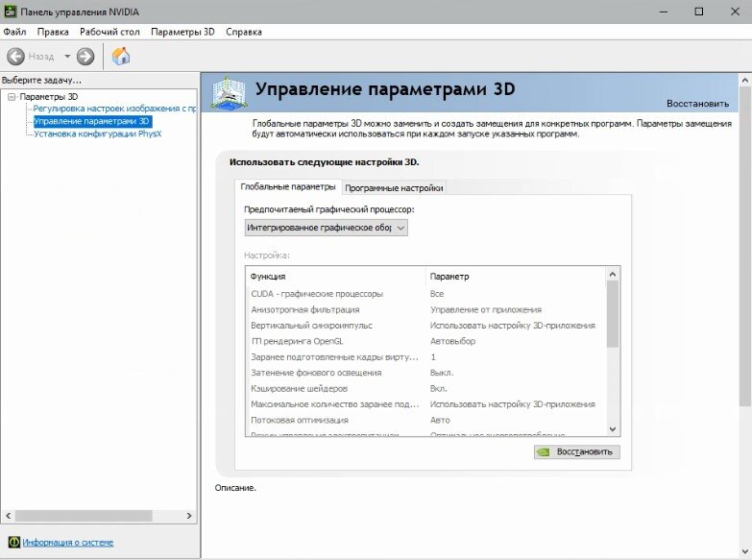Select ГП рендеринга OpenGL row
The height and width of the screenshot is (560, 752).
[x=425, y=341]
